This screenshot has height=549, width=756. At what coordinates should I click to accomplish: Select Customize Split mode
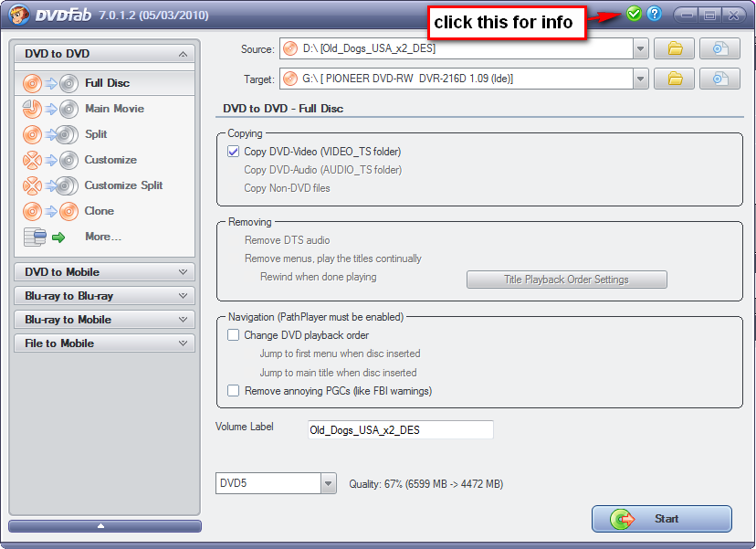(105, 185)
